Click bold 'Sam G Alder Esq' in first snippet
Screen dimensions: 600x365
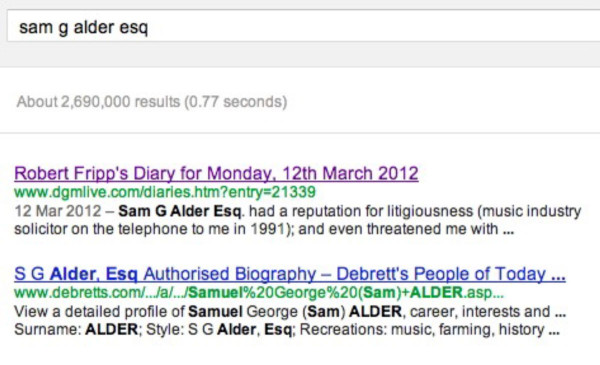(179, 211)
